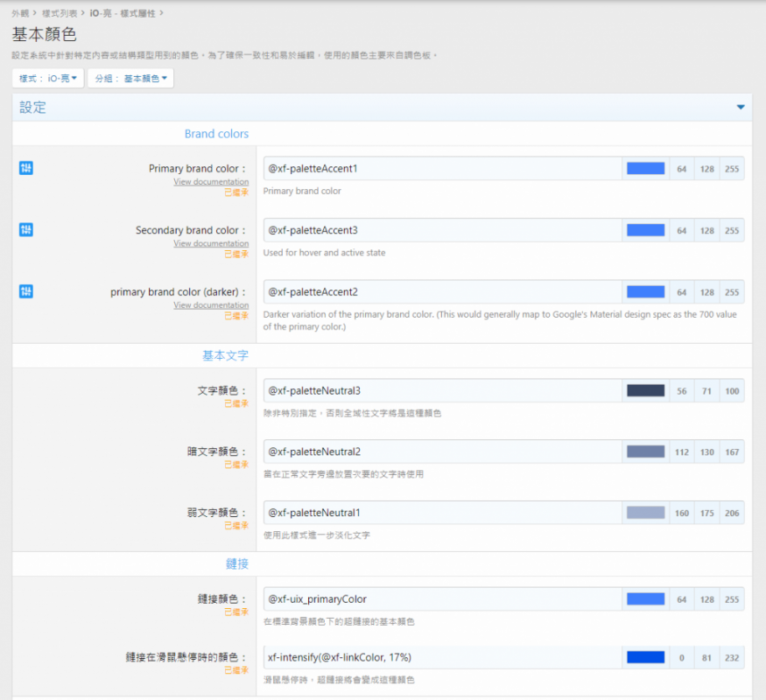Open 樣式列表 breadcrumb link

(59, 13)
